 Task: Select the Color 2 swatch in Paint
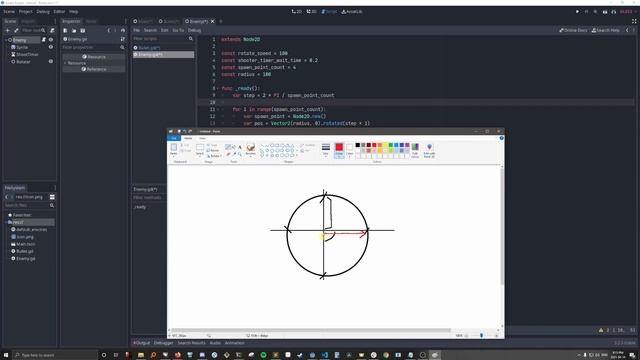349,150
